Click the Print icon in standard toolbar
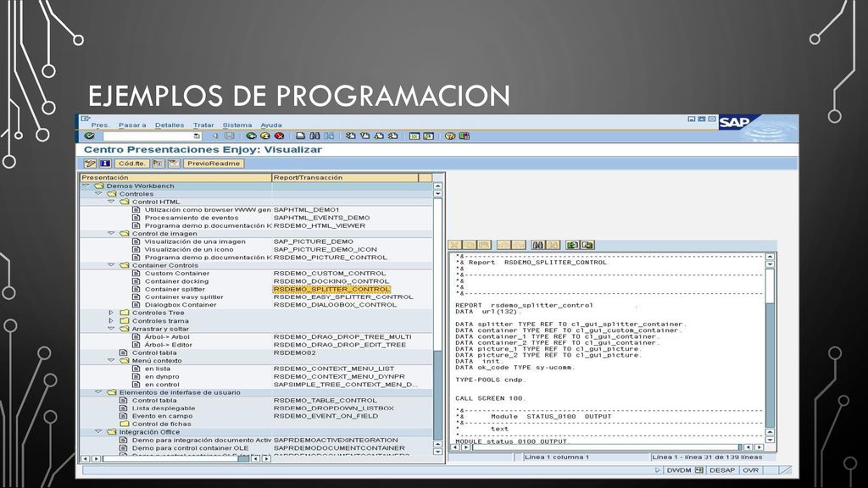868x488 pixels. (x=300, y=136)
